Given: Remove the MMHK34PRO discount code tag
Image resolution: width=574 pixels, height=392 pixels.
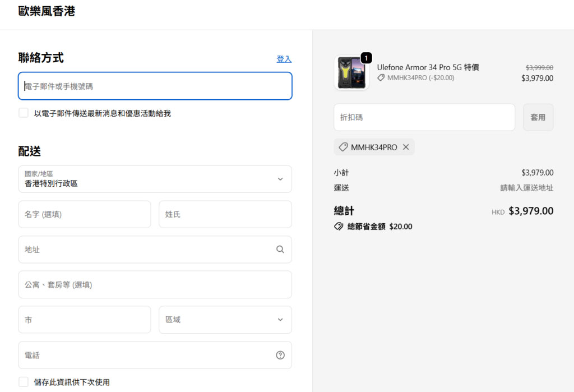Looking at the screenshot, I should [x=406, y=147].
